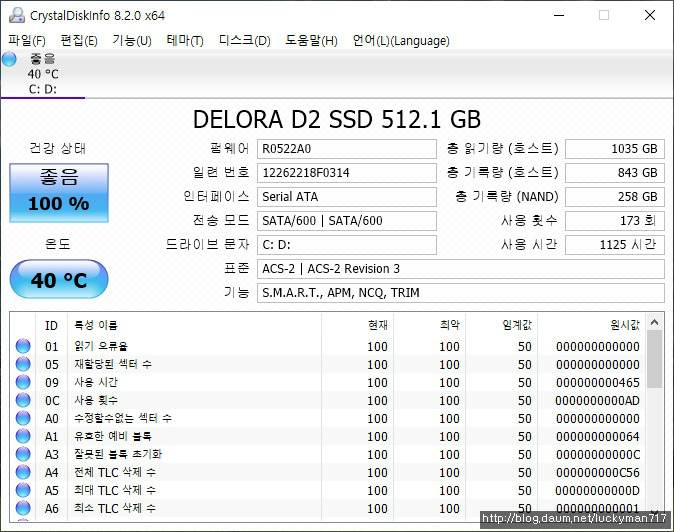Open the 도움말(H) menu

(x=311, y=41)
